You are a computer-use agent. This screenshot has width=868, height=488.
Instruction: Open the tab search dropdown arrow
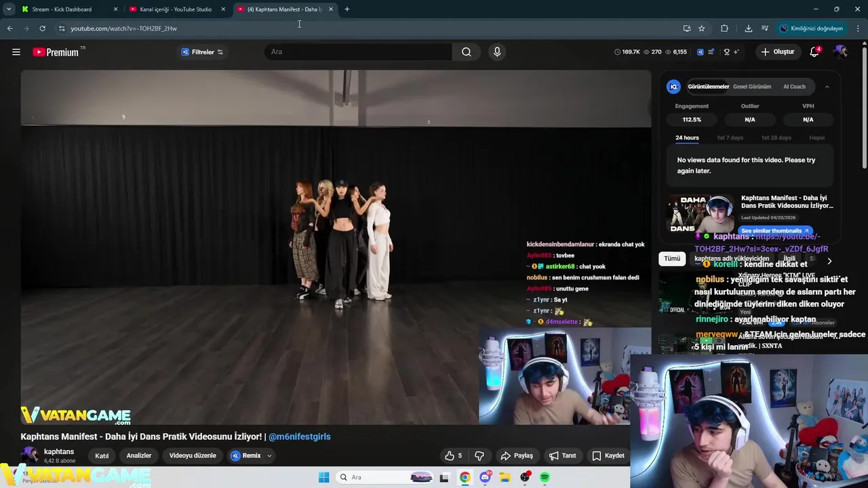(9, 9)
